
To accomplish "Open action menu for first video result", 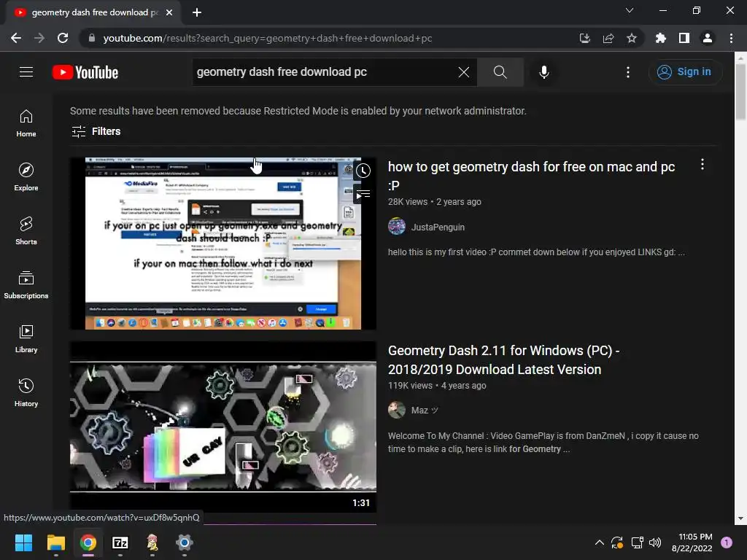I will tap(703, 165).
